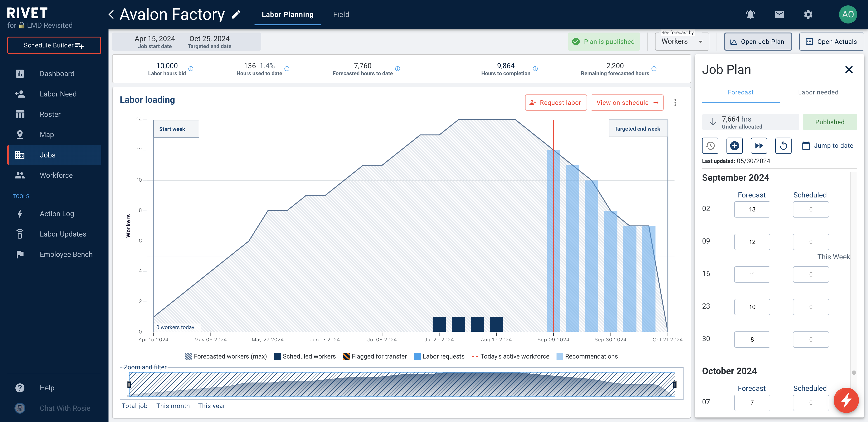
Task: Click the Request labor button
Action: pos(556,103)
